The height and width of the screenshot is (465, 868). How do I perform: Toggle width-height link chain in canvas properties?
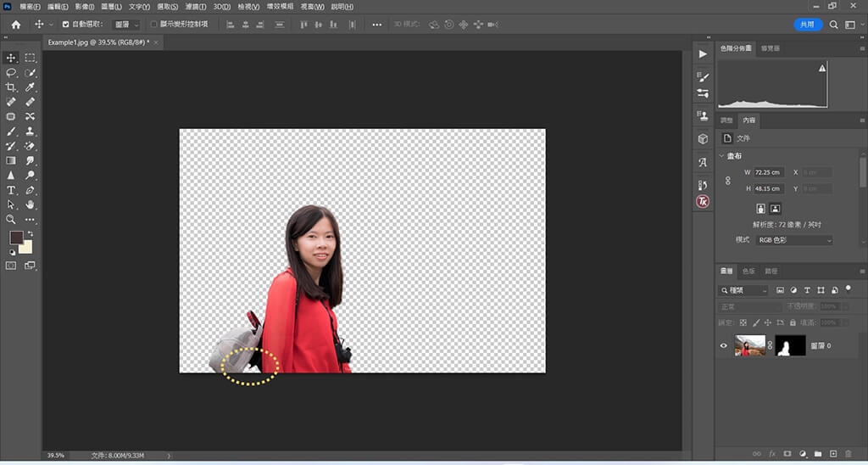tap(728, 181)
